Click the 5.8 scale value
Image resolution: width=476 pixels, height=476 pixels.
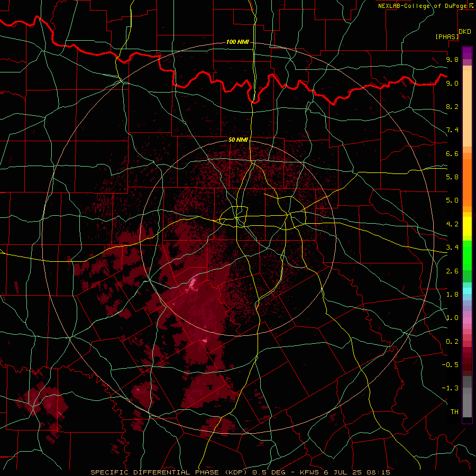pyautogui.click(x=452, y=177)
